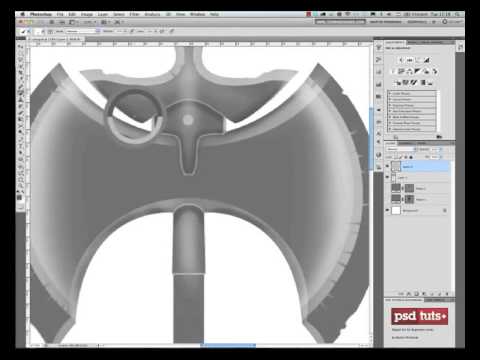Screen dimensions: 480x360
Task: Hide the Background layer
Action: click(x=387, y=210)
